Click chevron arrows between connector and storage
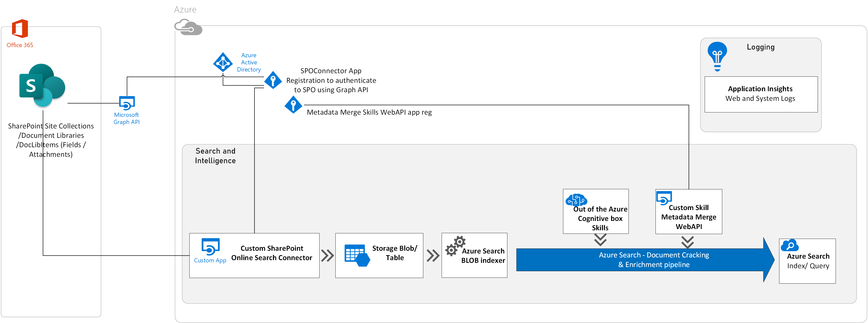This screenshot has height=323, width=868. pyautogui.click(x=327, y=256)
